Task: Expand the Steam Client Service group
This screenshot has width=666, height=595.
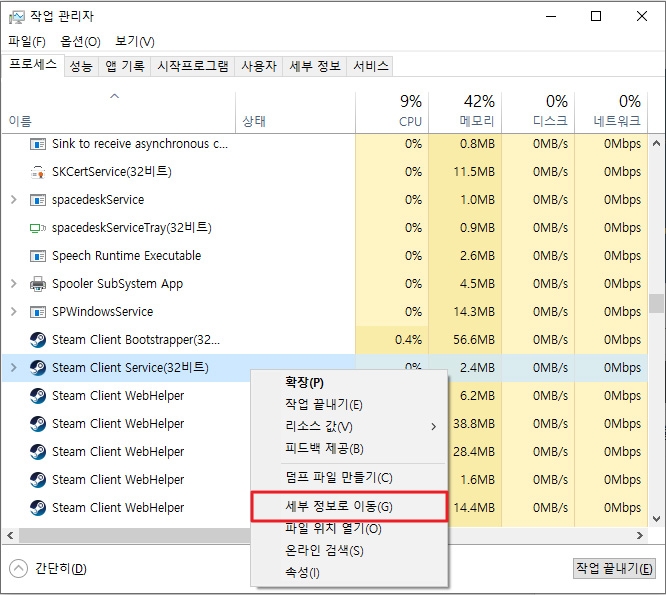Action: (14, 368)
